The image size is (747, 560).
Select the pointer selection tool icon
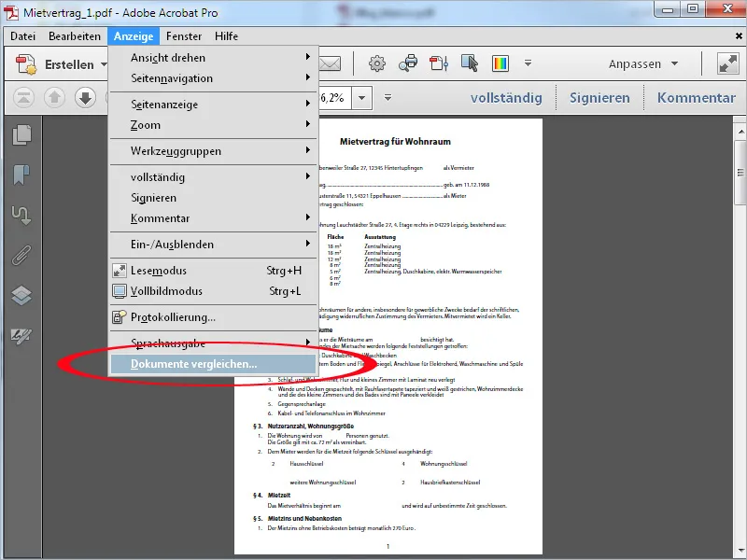470,63
